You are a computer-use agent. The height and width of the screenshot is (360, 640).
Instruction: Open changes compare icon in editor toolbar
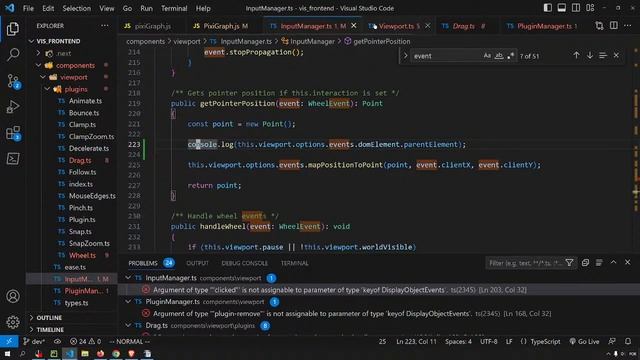click(599, 26)
